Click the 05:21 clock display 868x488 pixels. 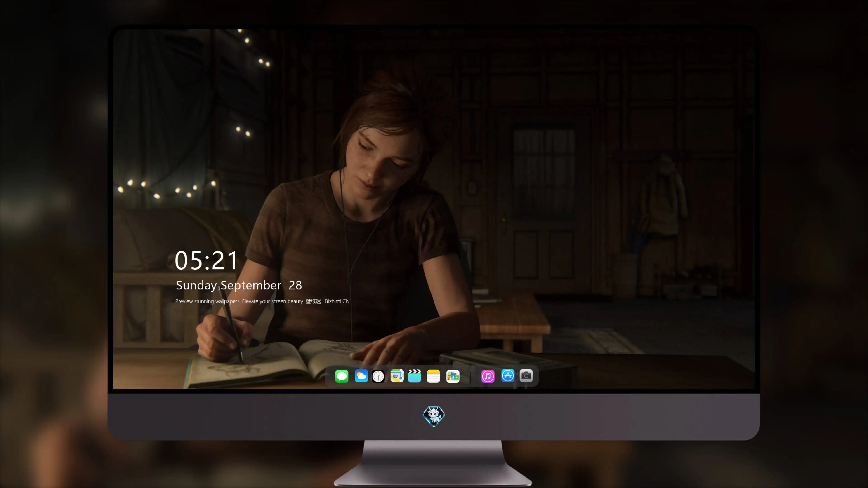(206, 261)
